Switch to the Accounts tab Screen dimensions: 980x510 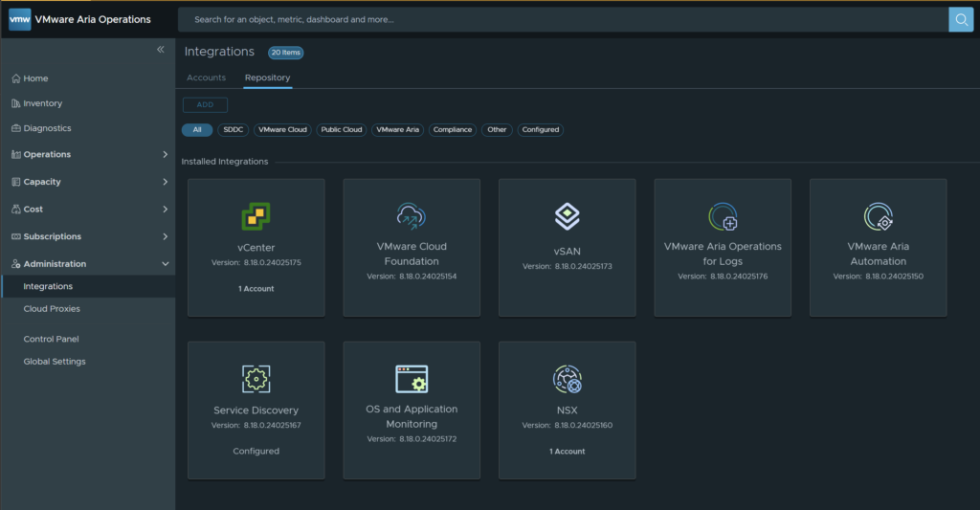(207, 78)
